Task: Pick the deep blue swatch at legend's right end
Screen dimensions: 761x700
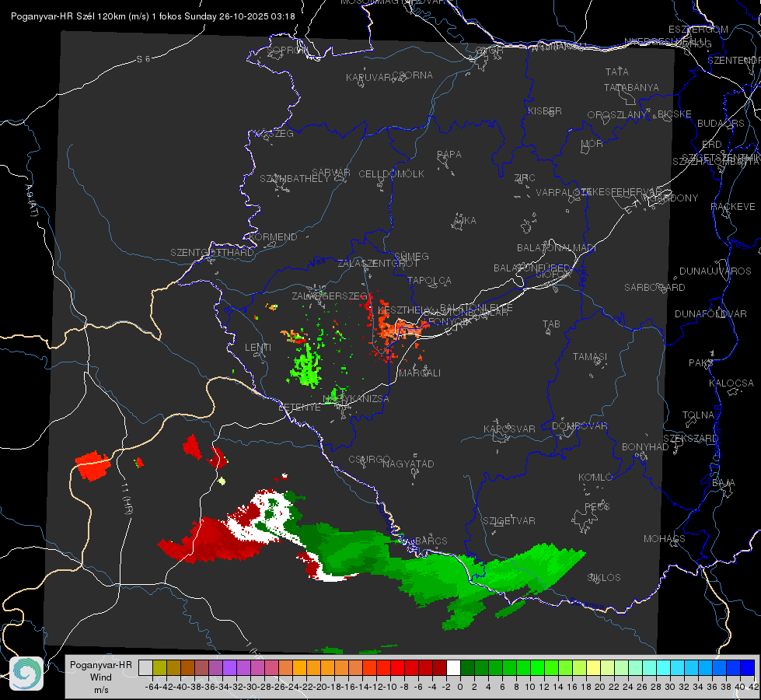Action: pos(748,667)
